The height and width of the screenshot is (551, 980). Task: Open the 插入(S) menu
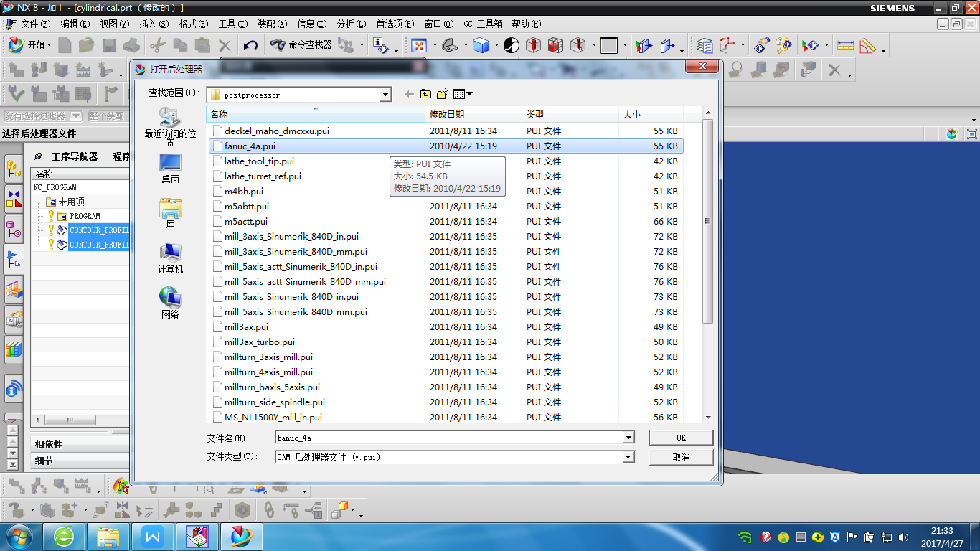coord(154,24)
